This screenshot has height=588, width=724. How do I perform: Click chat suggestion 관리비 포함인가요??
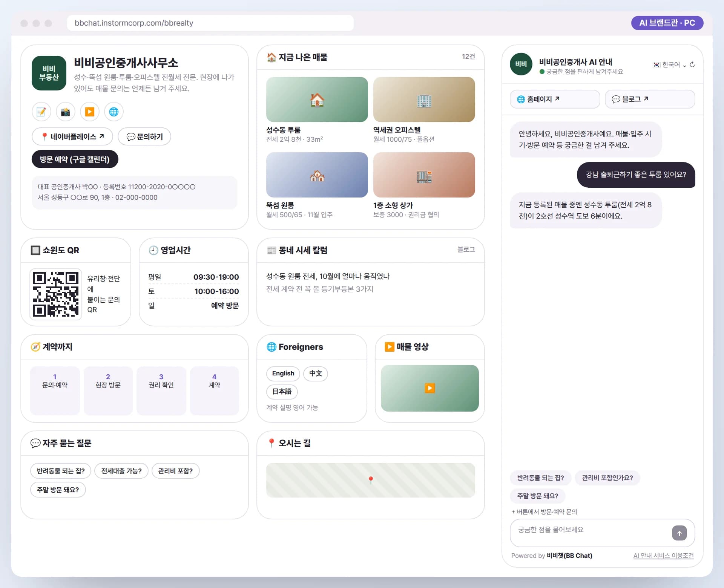607,478
